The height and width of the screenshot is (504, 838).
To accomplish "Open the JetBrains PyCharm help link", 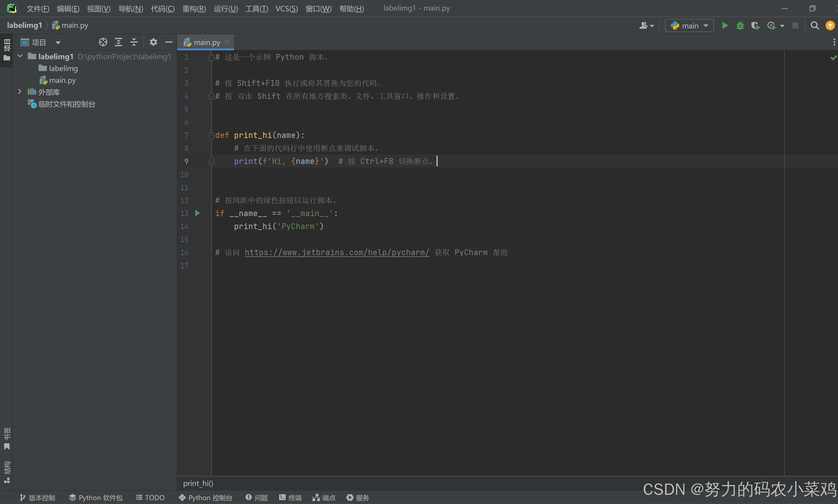I will [337, 252].
